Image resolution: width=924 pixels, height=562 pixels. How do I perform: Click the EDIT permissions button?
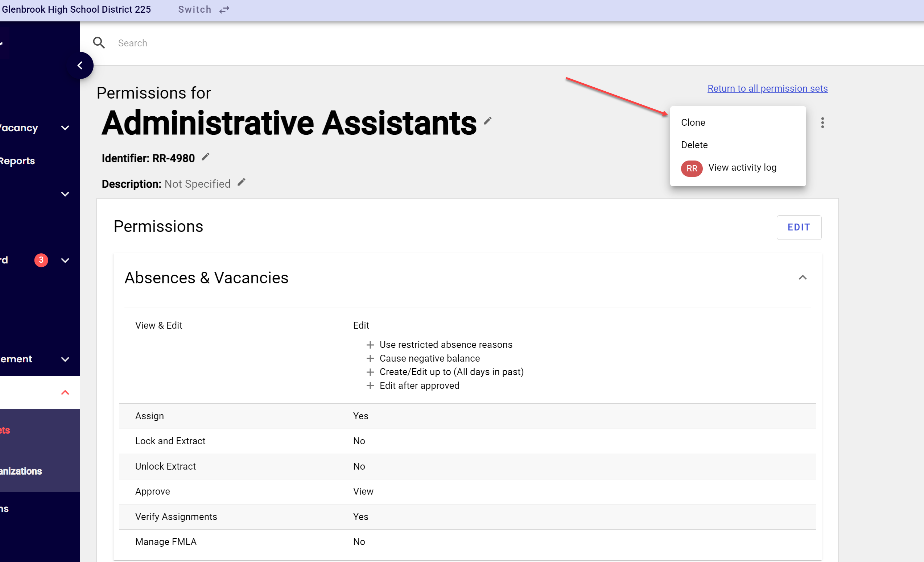(x=799, y=227)
